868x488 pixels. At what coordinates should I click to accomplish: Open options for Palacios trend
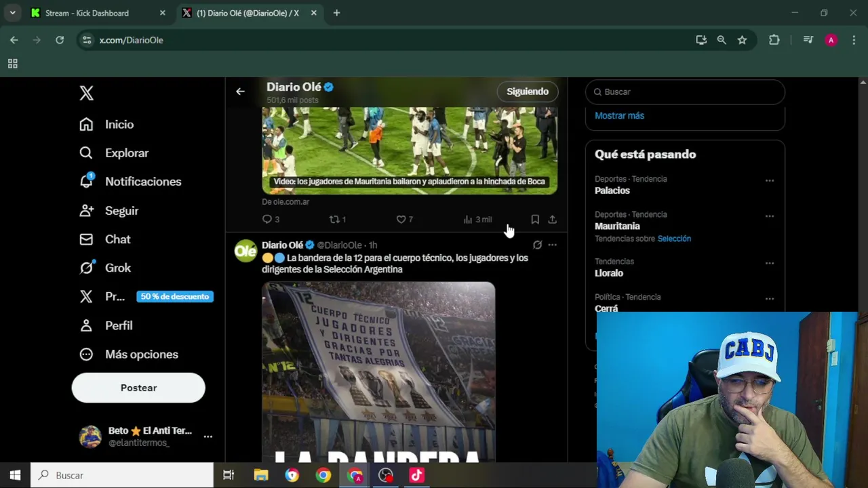(770, 180)
